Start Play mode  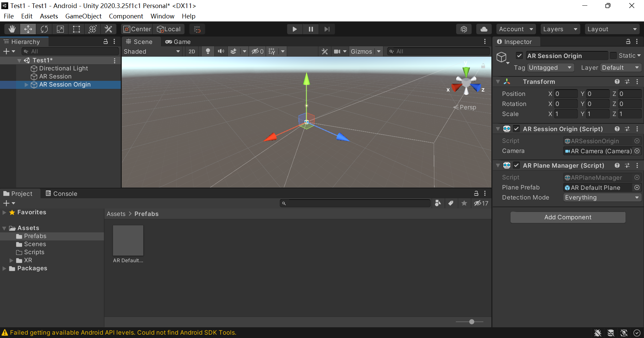tap(294, 29)
